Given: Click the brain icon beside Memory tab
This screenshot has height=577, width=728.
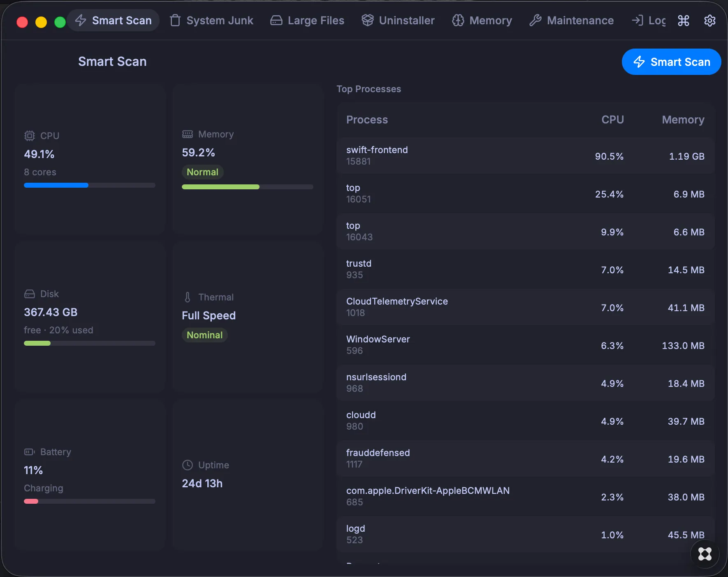Looking at the screenshot, I should [x=458, y=20].
